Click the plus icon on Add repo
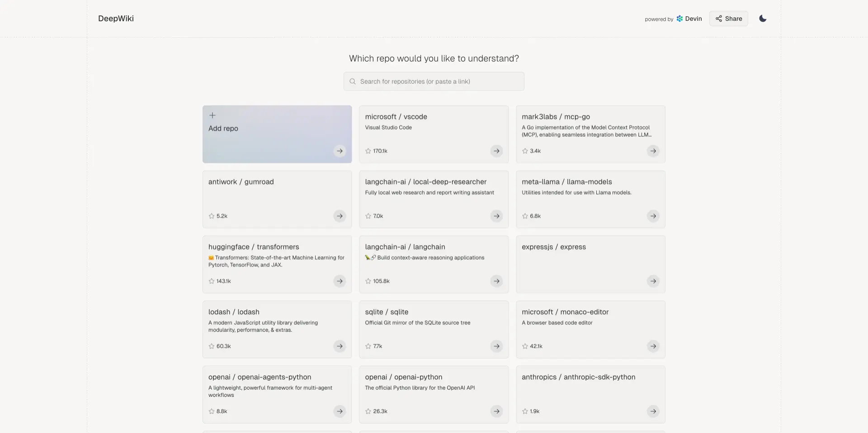This screenshot has height=433, width=868. pos(212,115)
